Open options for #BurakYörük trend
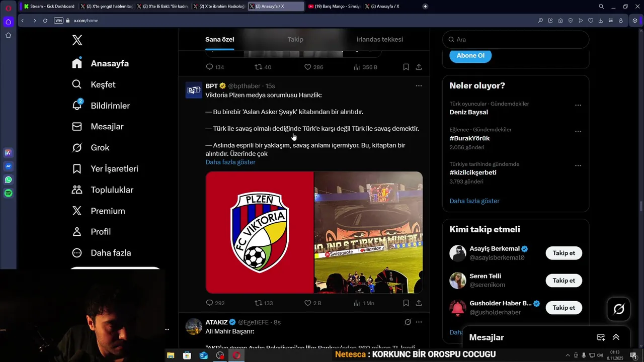 pyautogui.click(x=578, y=131)
